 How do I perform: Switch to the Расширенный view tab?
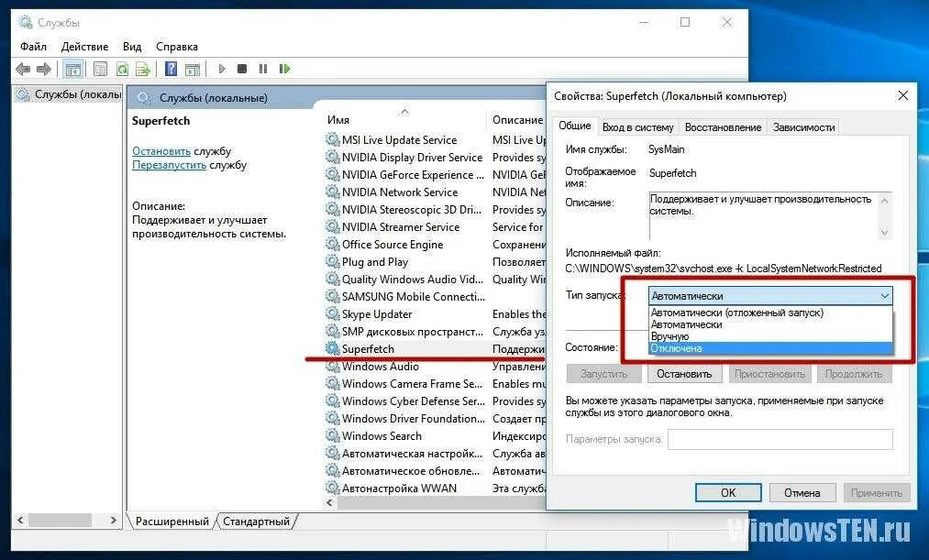point(171,522)
